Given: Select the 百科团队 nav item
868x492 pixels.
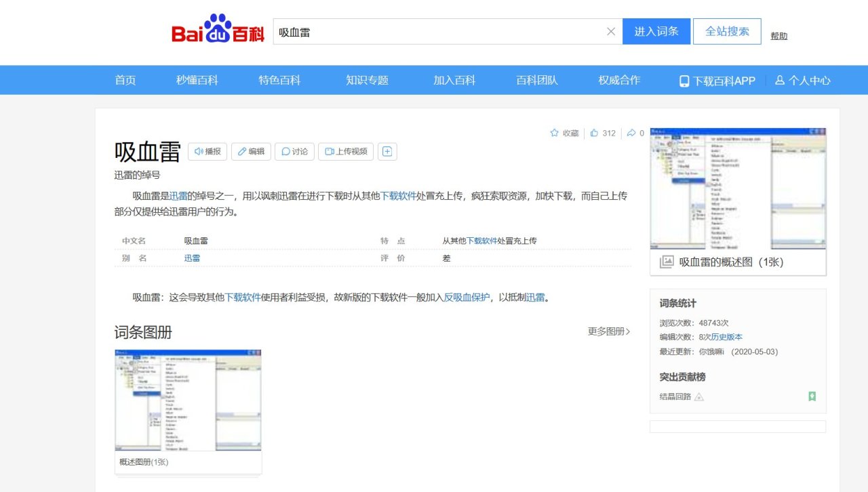Looking at the screenshot, I should (537, 80).
